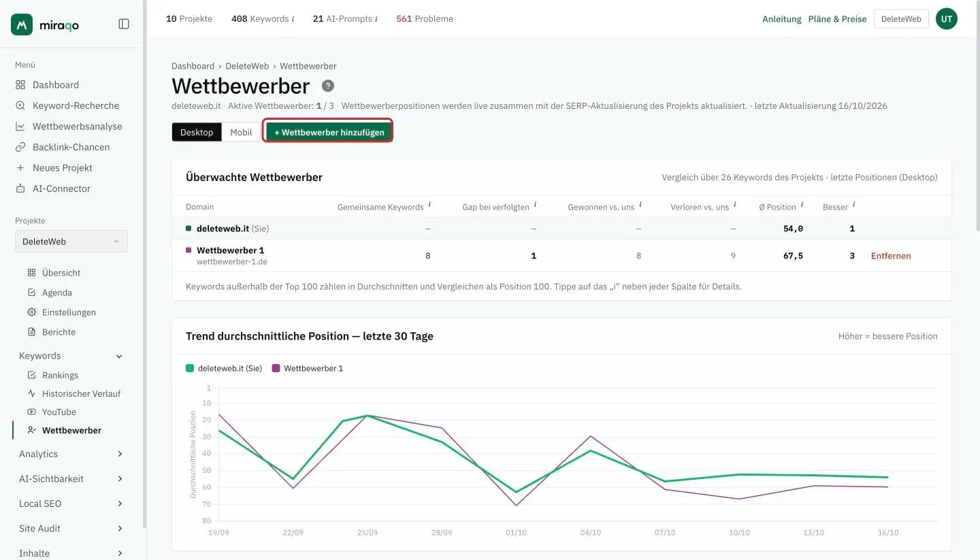Screen dimensions: 980x560
Task: Click the 561 Probleme counter
Action: coord(425,19)
